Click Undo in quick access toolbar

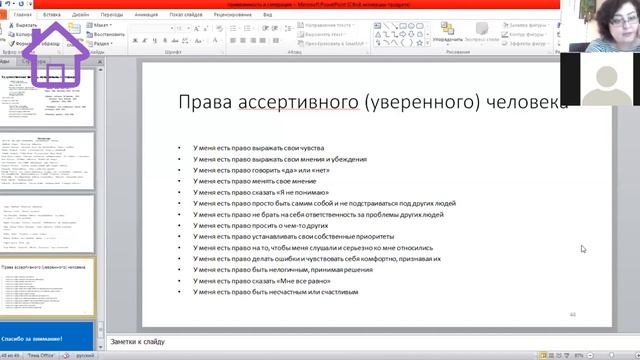7,4
